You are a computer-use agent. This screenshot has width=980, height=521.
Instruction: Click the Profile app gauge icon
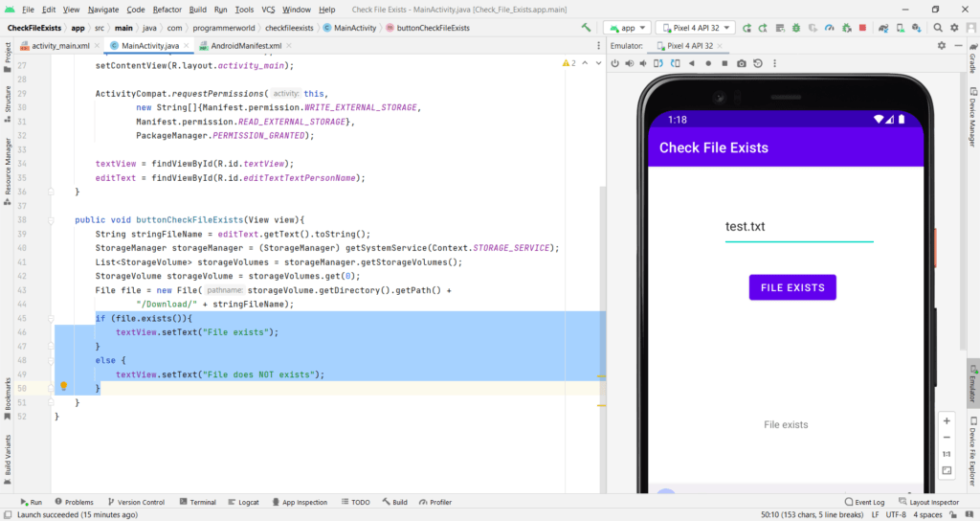pos(830,28)
